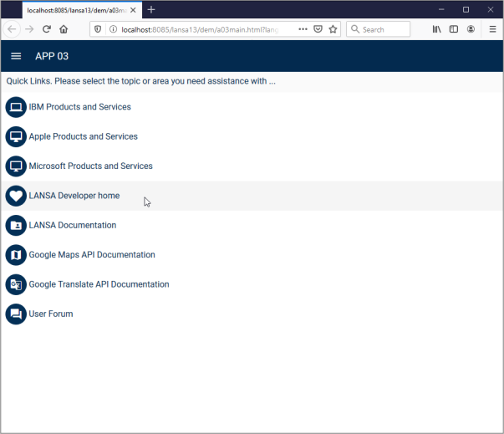Image resolution: width=504 pixels, height=434 pixels.
Task: Click the APP 03 title text
Action: (x=52, y=56)
